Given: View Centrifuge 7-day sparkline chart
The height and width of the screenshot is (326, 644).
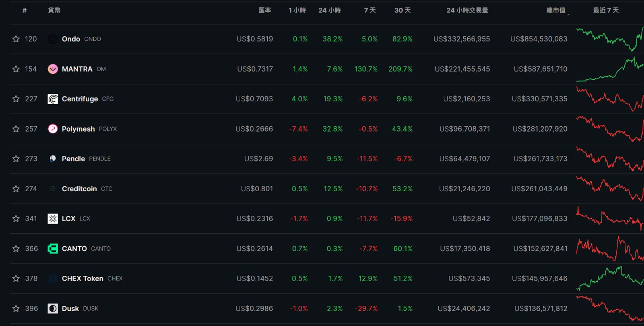Looking at the screenshot, I should 610,99.
